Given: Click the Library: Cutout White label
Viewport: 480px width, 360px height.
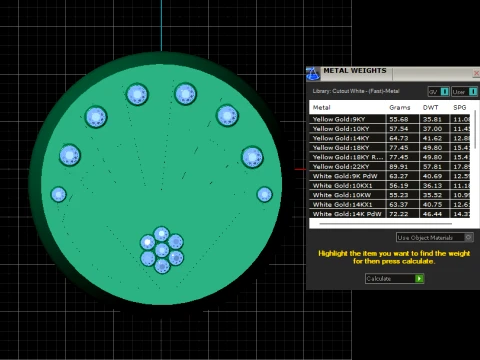Looking at the screenshot, I should [356, 91].
